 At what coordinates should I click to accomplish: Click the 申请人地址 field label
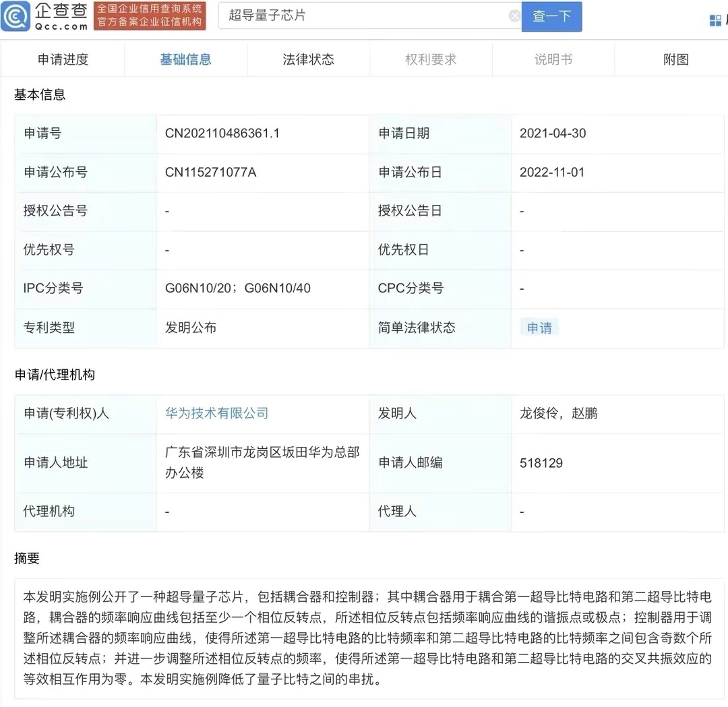(x=56, y=462)
